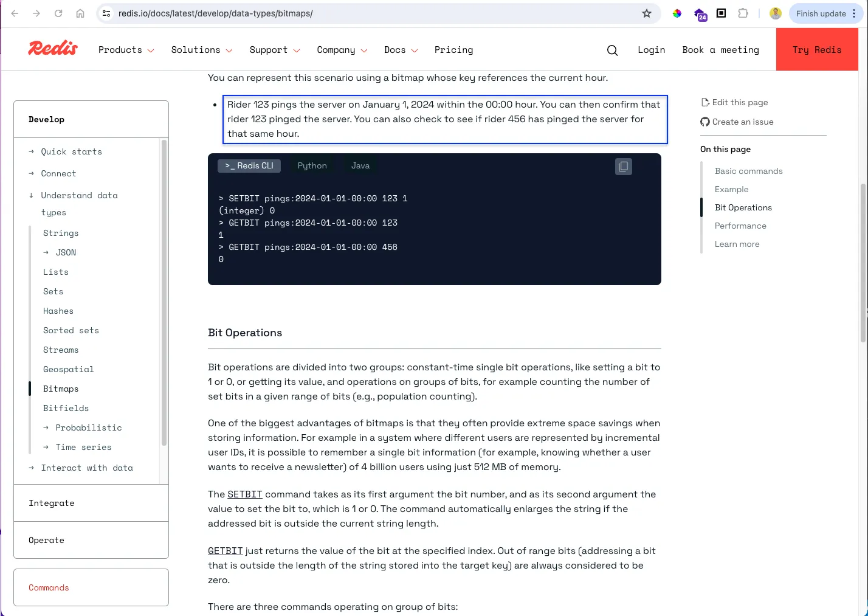The height and width of the screenshot is (616, 868).
Task: Open the Operate sidebar section
Action: click(91, 540)
